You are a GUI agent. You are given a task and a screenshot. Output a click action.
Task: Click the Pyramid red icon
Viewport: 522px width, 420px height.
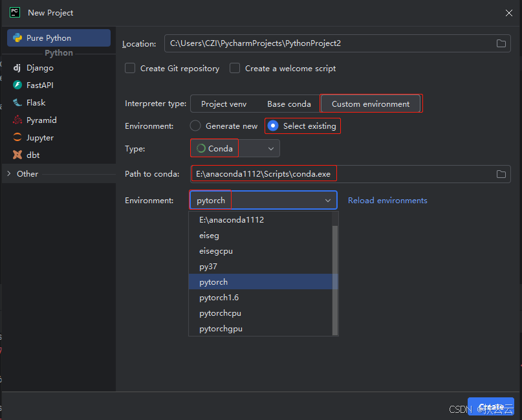(x=17, y=120)
